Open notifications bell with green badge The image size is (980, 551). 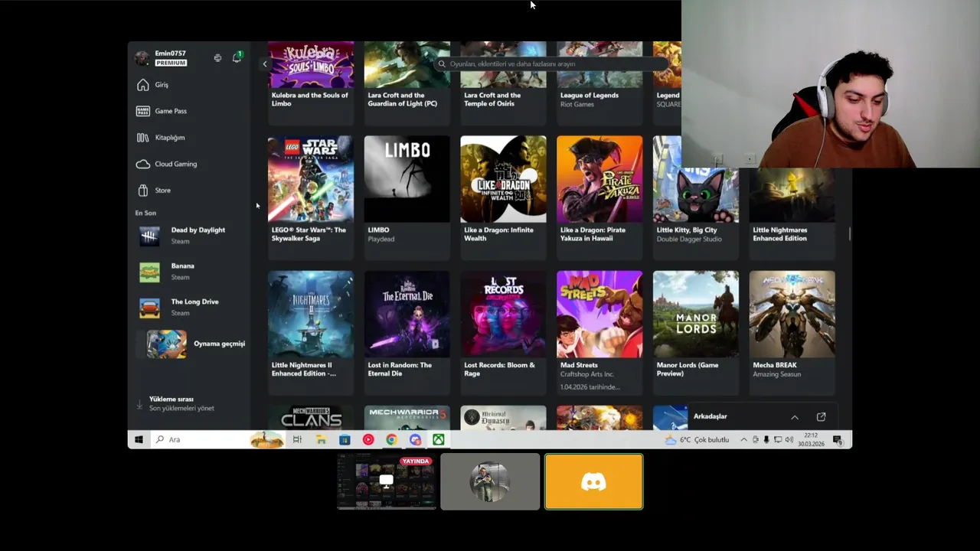pos(237,57)
